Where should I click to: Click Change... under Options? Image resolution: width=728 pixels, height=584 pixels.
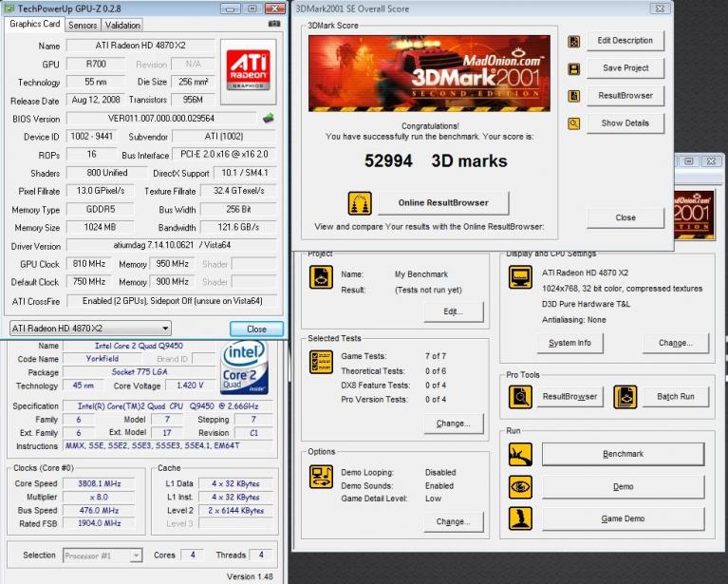point(453,522)
